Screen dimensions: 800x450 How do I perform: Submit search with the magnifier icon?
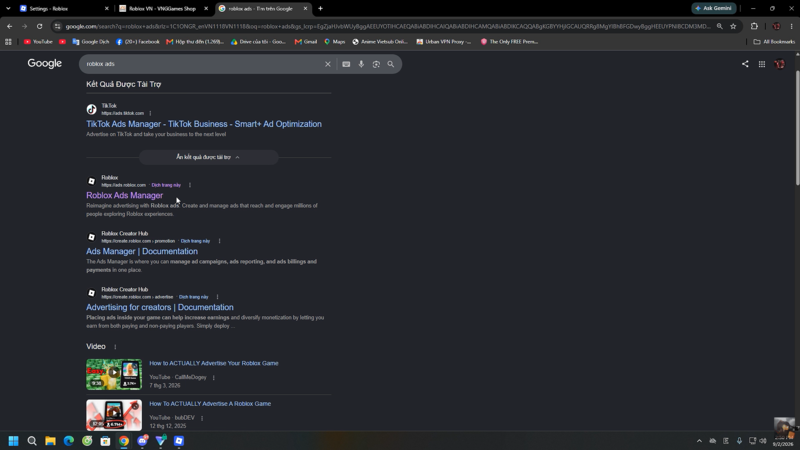coord(391,64)
